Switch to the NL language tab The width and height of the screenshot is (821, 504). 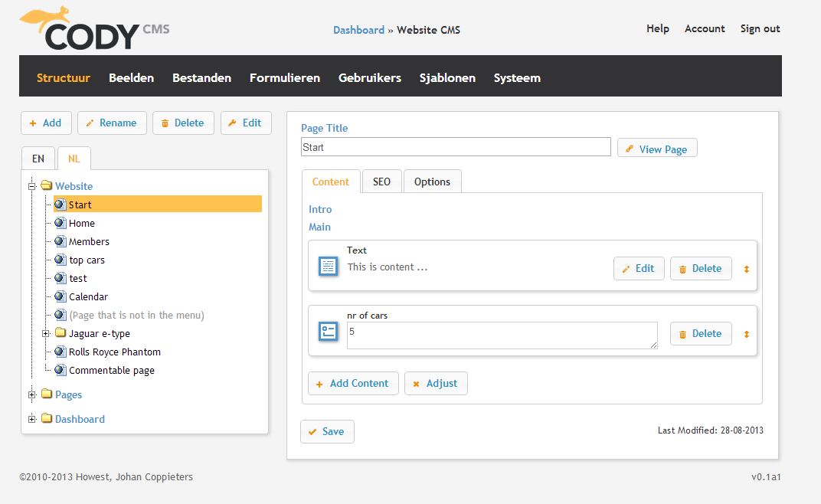point(74,159)
